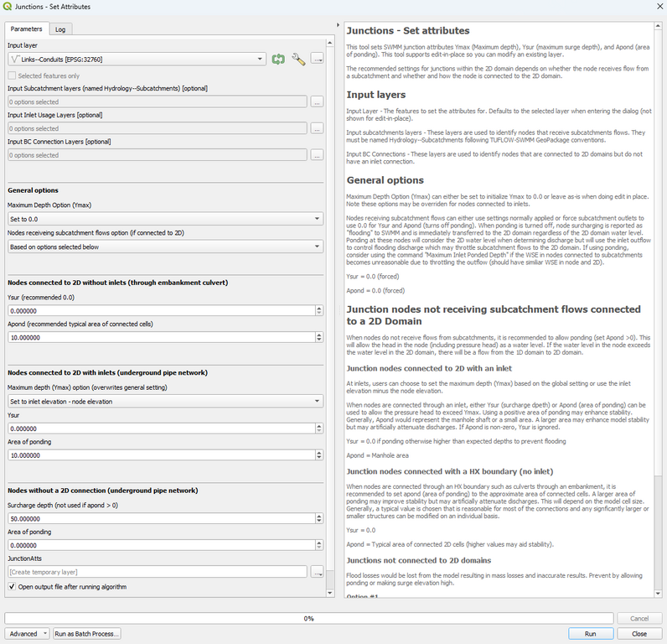Click the Surcharge depth input field
This screenshot has width=667, height=644.
pyautogui.click(x=159, y=517)
